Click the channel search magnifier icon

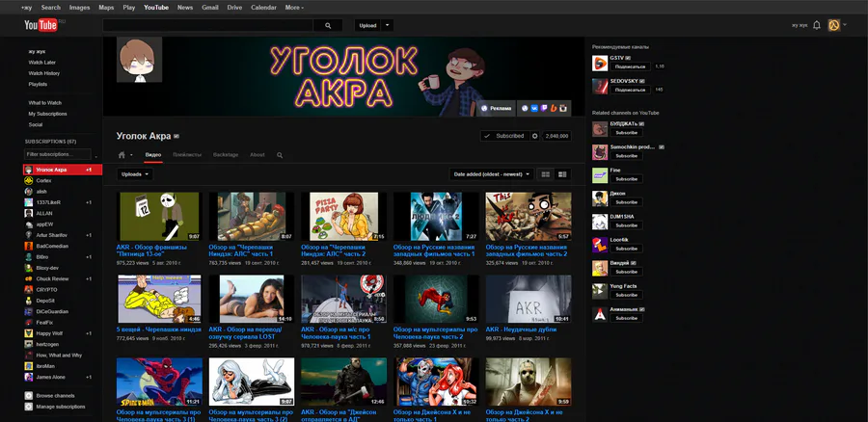coord(280,155)
